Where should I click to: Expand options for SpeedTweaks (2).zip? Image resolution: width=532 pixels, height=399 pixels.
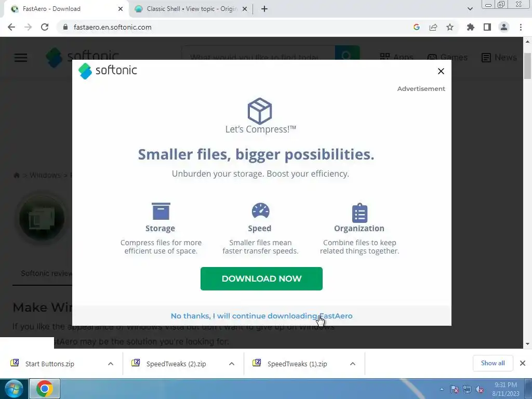click(232, 364)
